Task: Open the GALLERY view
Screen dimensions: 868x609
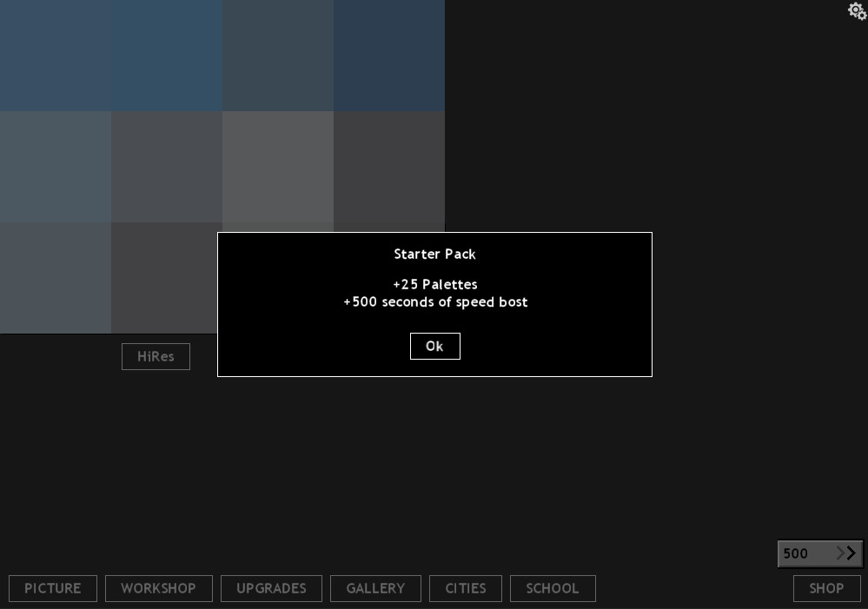Action: (375, 588)
